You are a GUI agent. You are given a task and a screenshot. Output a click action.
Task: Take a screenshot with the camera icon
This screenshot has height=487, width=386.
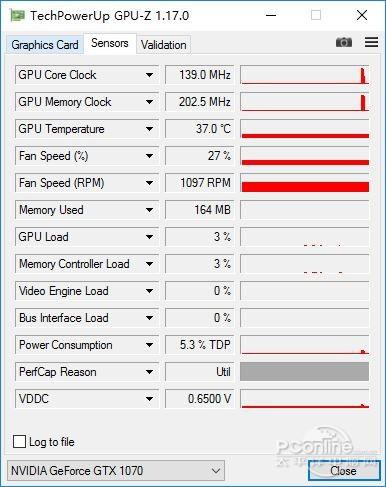click(344, 42)
